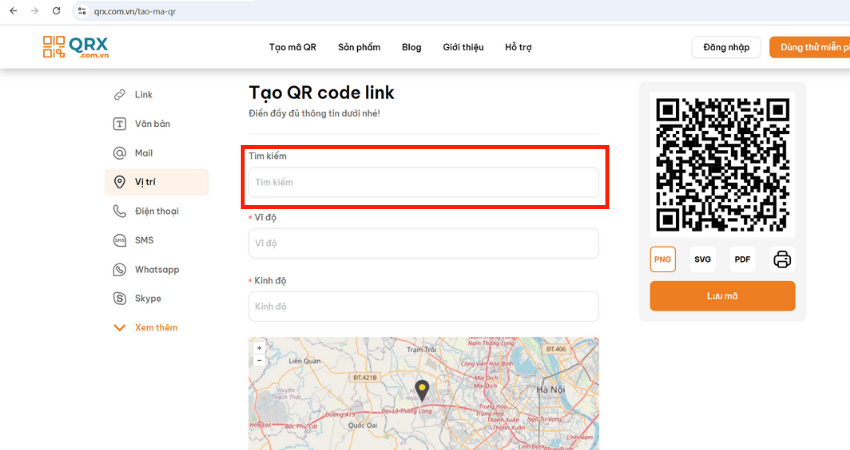Select the Vị trí location pin icon
The image size is (850, 450).
[x=119, y=182]
